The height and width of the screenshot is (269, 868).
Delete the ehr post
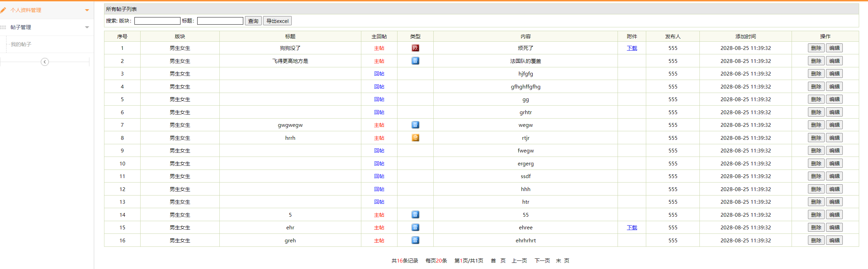[816, 227]
